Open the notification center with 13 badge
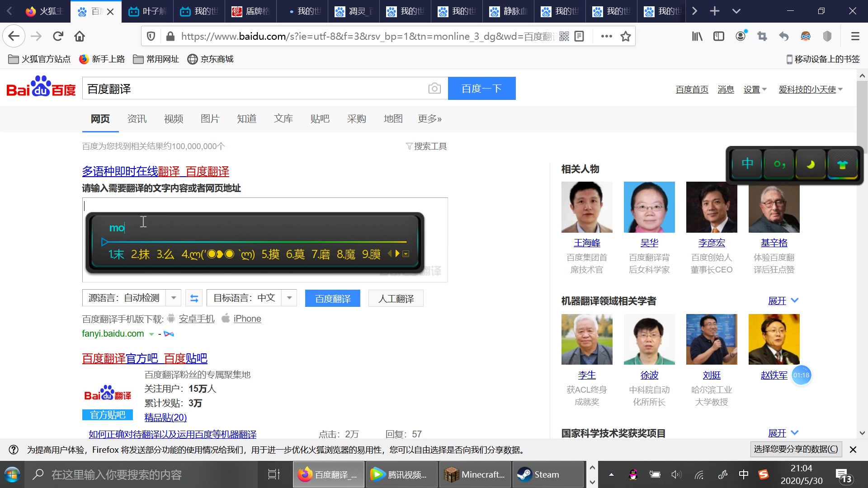The image size is (868, 488). 844,475
